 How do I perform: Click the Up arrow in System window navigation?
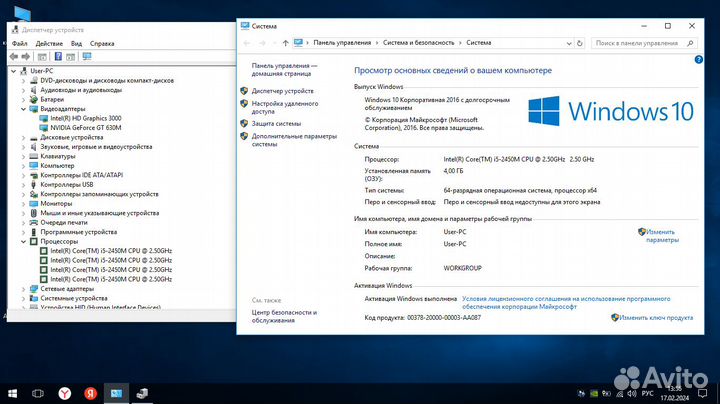(x=285, y=43)
